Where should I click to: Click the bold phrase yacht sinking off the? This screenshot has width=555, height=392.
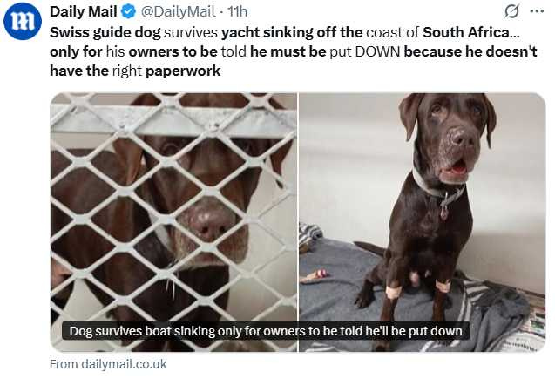click(x=292, y=32)
